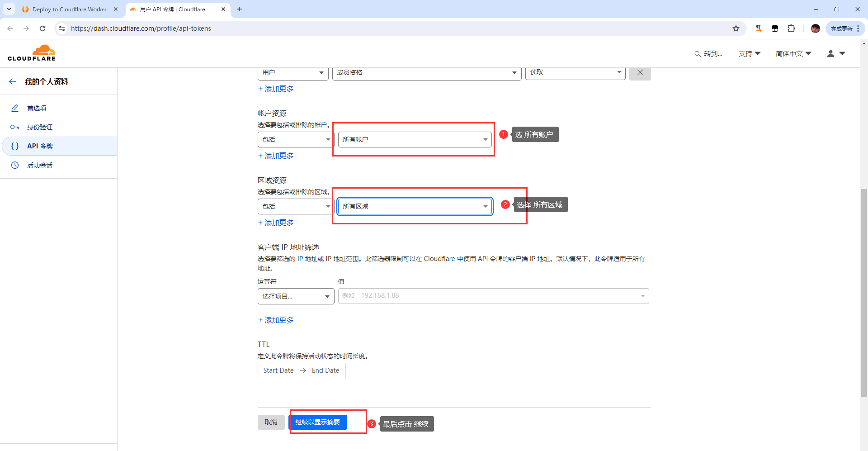868x451 pixels.
Task: Click 继续以显示摘要 button
Action: [x=318, y=422]
